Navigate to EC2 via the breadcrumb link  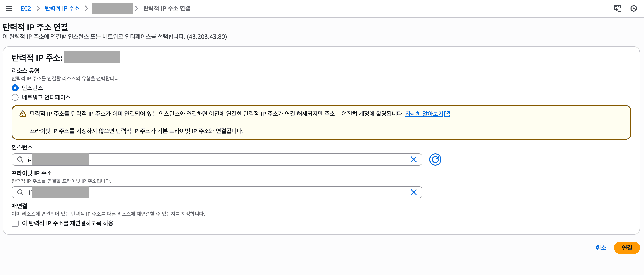(26, 8)
